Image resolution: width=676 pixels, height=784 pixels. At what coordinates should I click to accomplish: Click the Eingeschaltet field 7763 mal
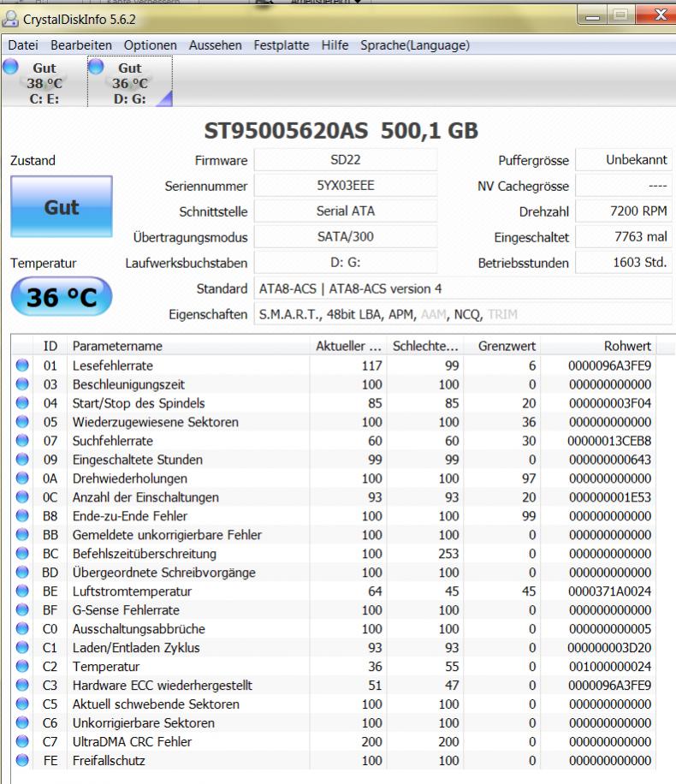coord(624,236)
